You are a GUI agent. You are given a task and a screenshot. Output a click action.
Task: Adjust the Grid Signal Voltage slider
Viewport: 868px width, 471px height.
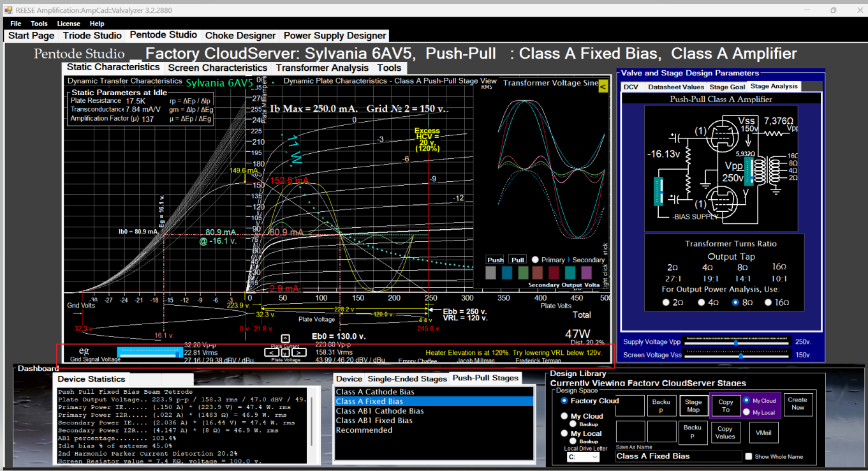150,351
